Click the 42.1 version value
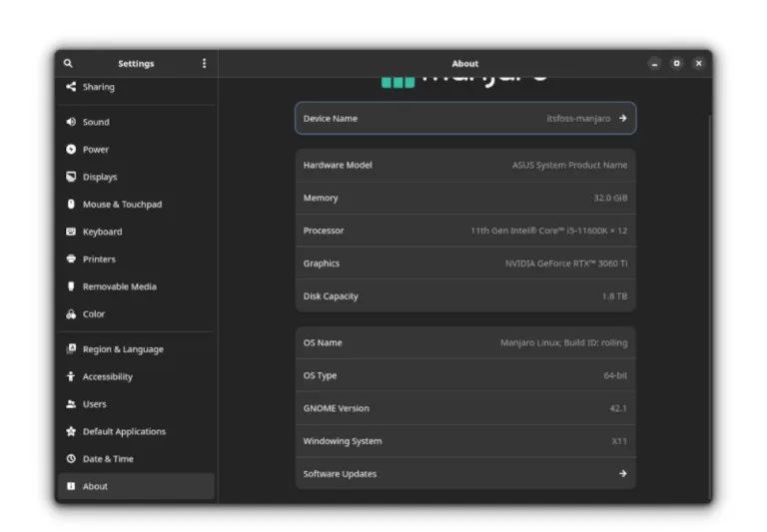The height and width of the screenshot is (532, 767). (x=618, y=408)
